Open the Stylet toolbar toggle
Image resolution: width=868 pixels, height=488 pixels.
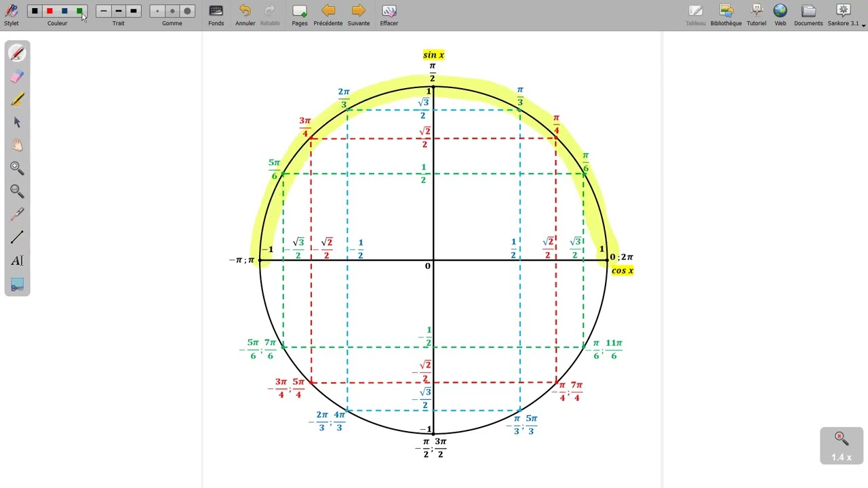(12, 15)
